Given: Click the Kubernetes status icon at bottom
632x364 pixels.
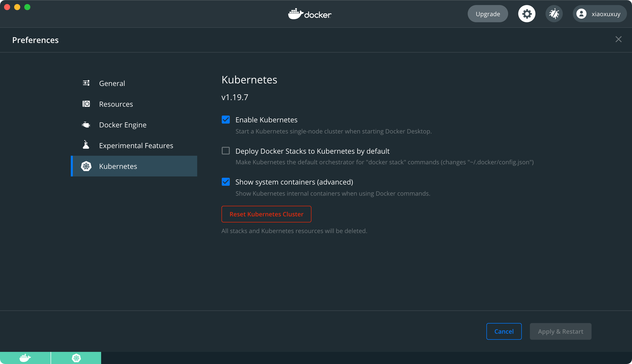Looking at the screenshot, I should 76,358.
